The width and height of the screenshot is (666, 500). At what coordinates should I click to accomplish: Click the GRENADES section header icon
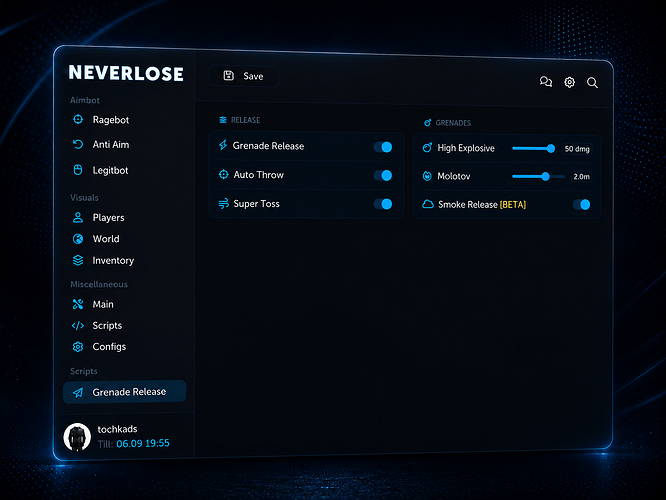tap(427, 123)
